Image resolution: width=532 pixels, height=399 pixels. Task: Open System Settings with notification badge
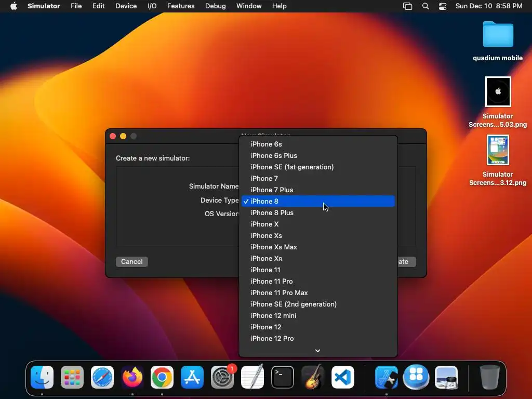(222, 377)
